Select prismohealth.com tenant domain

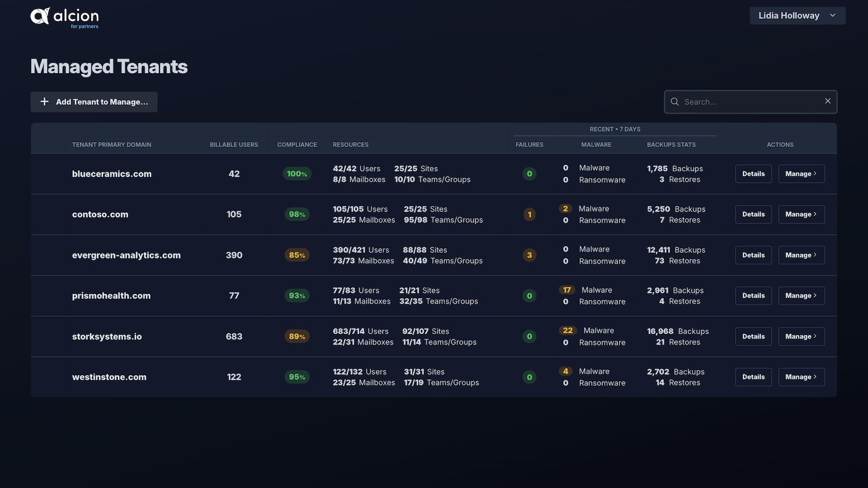tap(111, 296)
